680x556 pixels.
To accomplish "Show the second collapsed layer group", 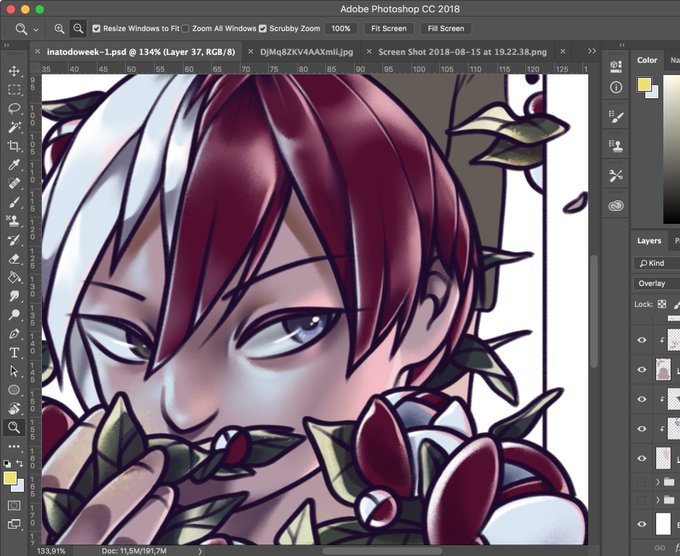I will (641, 500).
